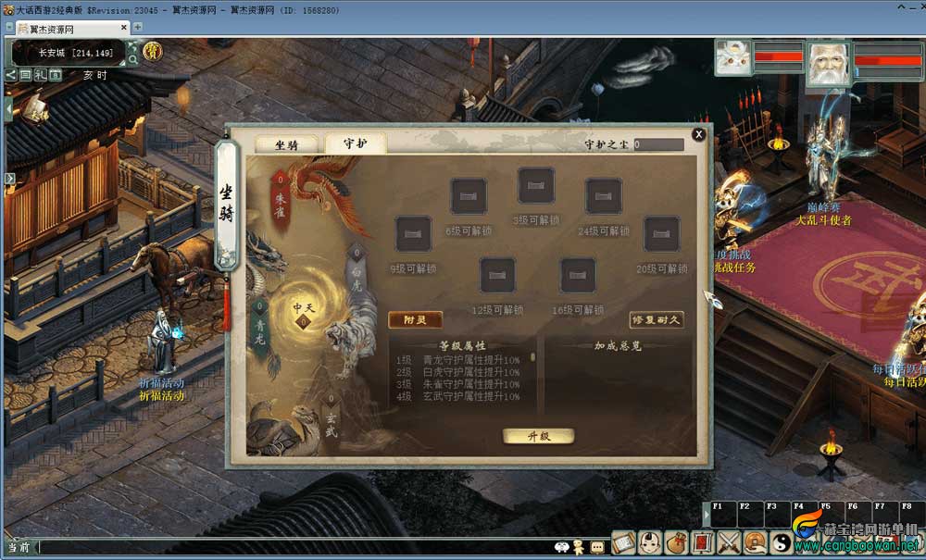Select the 青龙 azure dragon guardian

click(x=260, y=328)
